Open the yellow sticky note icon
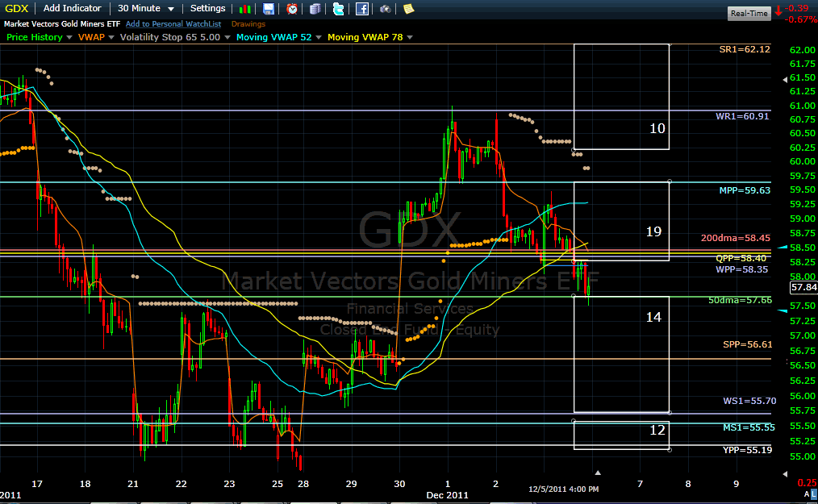 408,9
